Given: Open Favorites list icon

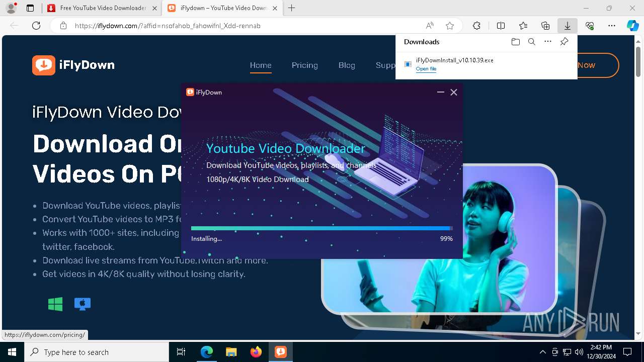Looking at the screenshot, I should click(x=523, y=26).
